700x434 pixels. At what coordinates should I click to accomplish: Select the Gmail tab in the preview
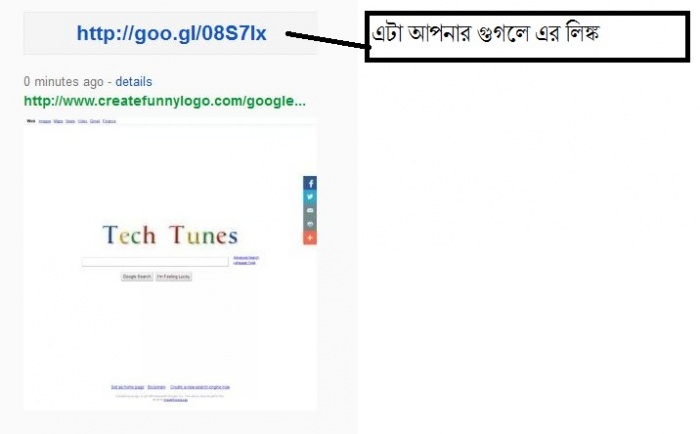click(95, 121)
